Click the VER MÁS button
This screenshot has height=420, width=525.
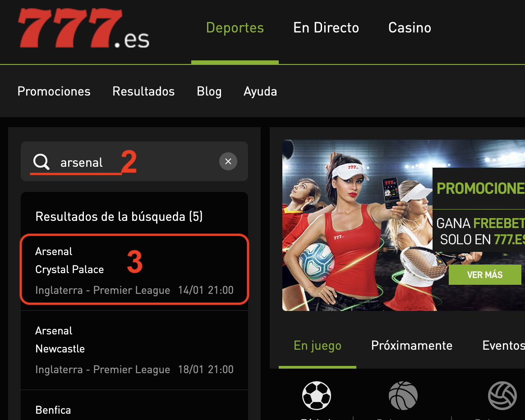[485, 274]
